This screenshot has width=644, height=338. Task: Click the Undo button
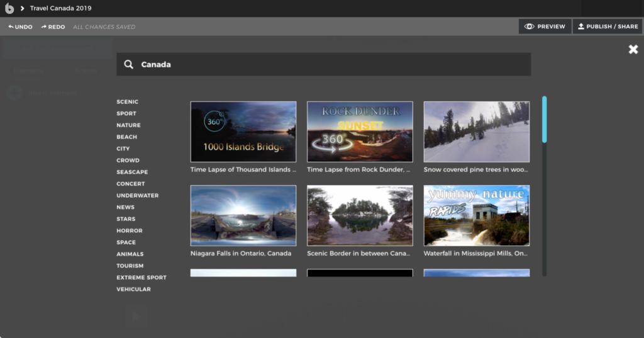20,27
